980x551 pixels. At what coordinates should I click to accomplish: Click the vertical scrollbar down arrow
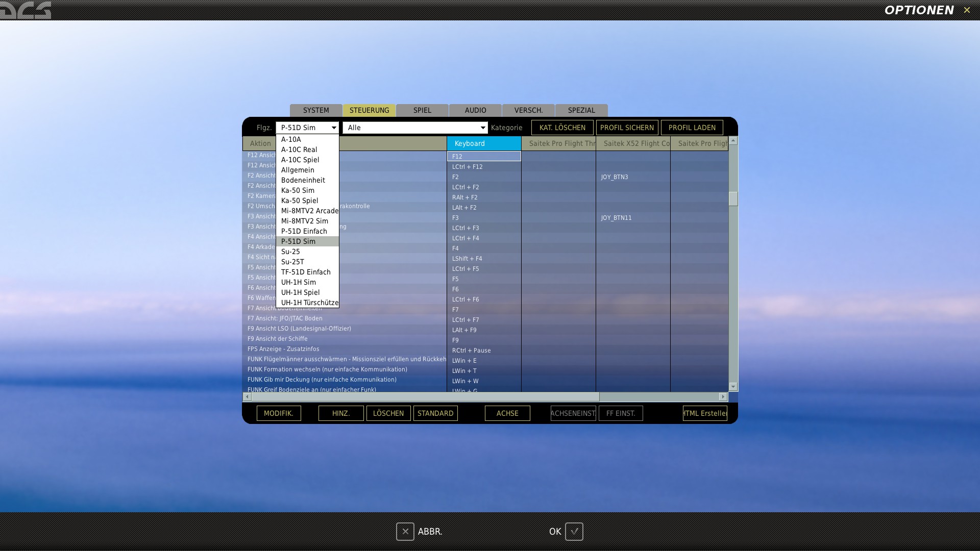733,387
